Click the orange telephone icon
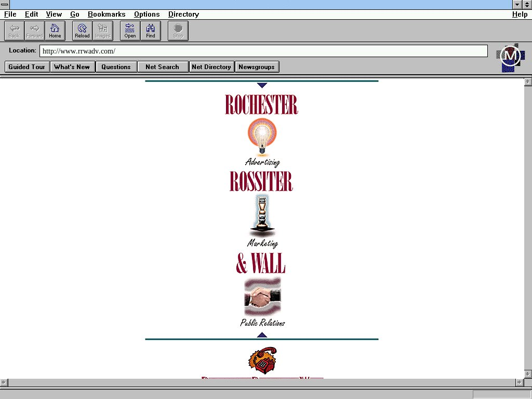The height and width of the screenshot is (399, 532). 262,360
